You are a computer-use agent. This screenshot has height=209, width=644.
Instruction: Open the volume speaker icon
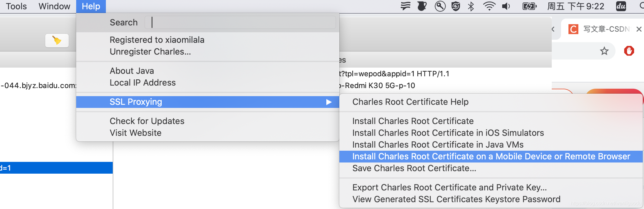pos(506,6)
